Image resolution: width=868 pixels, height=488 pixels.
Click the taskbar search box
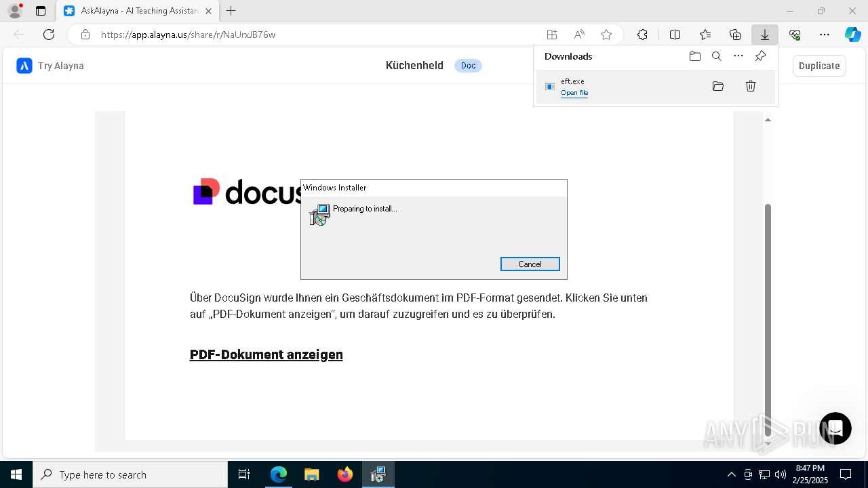[x=130, y=474]
